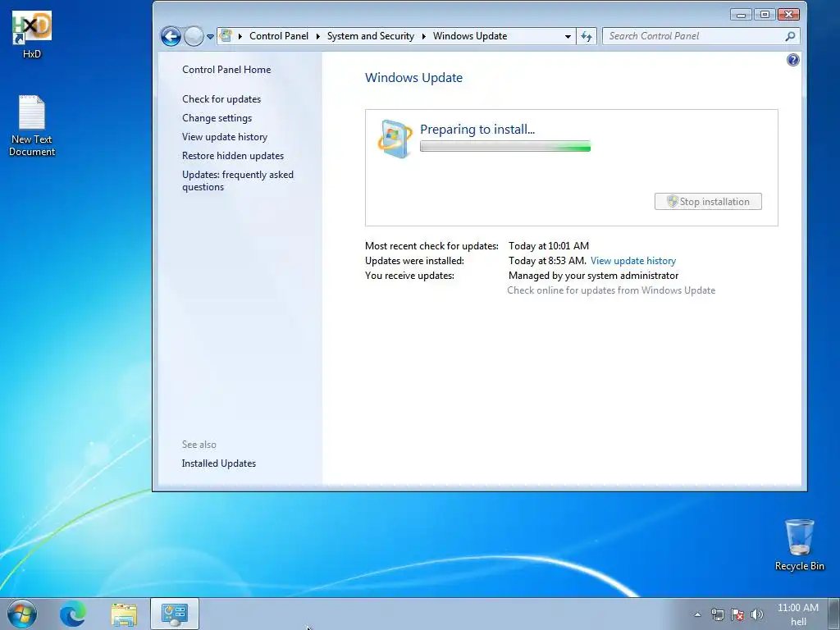
Task: Open Restore hidden updates link
Action: pyautogui.click(x=233, y=155)
